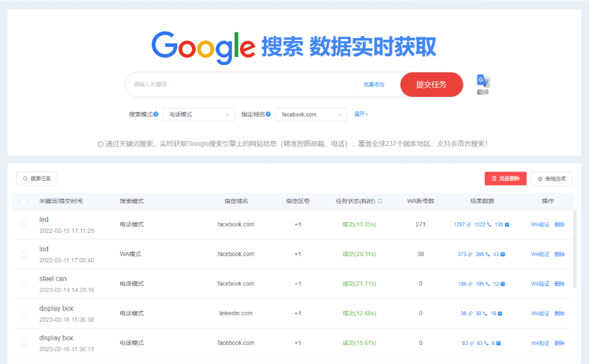This screenshot has width=589, height=364.
Task: Check the box for linkedin.com display box row
Action: pyautogui.click(x=24, y=314)
